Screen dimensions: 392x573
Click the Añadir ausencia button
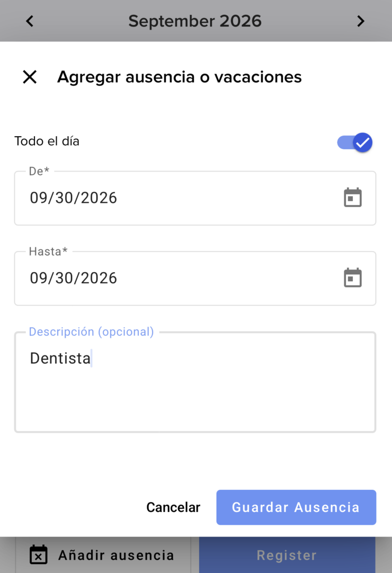103,554
